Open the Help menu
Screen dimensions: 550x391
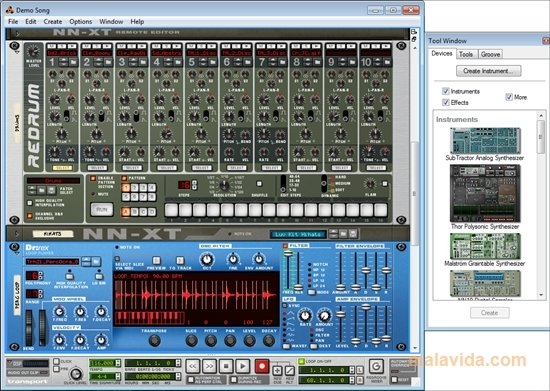coord(137,22)
